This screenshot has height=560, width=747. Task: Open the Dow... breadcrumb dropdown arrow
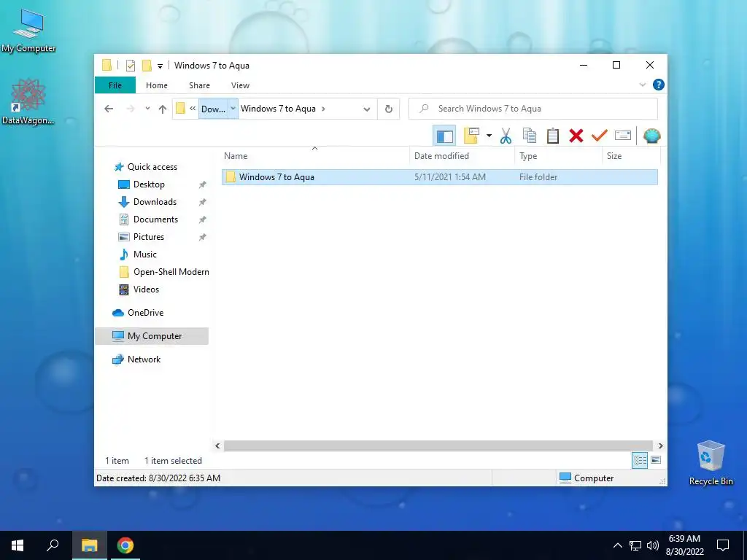click(233, 109)
